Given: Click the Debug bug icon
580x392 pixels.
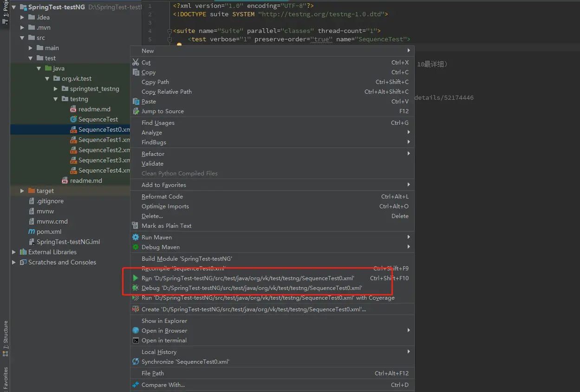Looking at the screenshot, I should pyautogui.click(x=136, y=288).
